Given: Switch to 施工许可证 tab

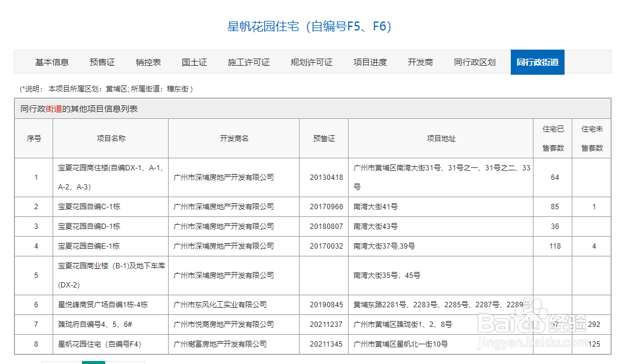Looking at the screenshot, I should (249, 62).
